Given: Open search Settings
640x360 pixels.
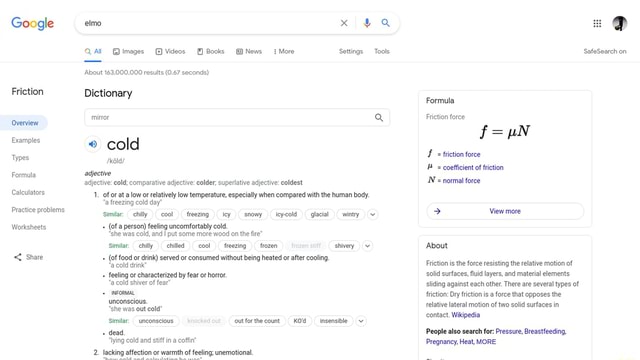Looking at the screenshot, I should click(x=351, y=51).
